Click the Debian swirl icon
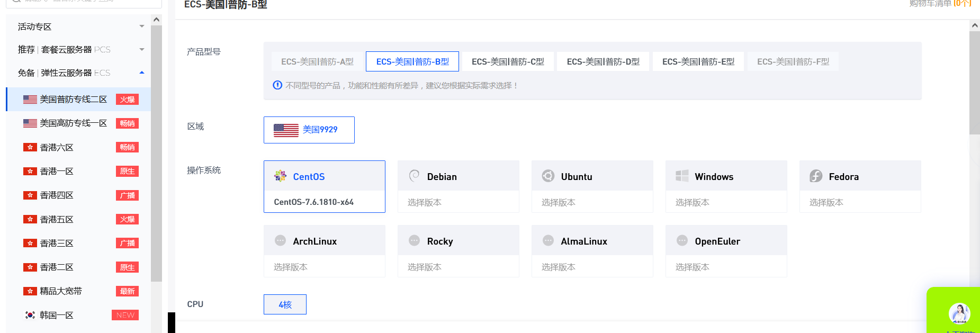This screenshot has width=980, height=333. [414, 176]
